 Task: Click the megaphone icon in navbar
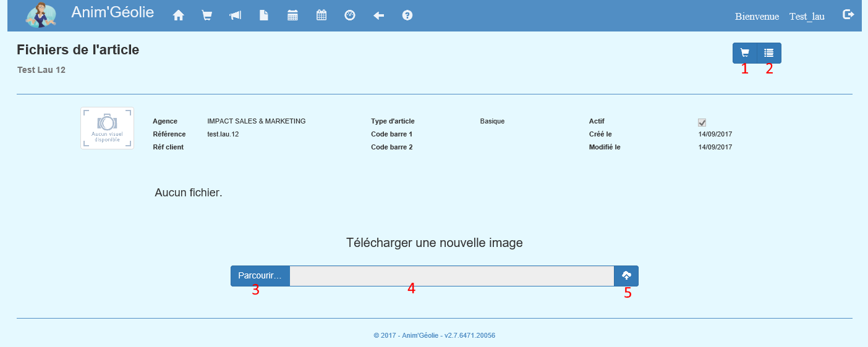click(236, 16)
